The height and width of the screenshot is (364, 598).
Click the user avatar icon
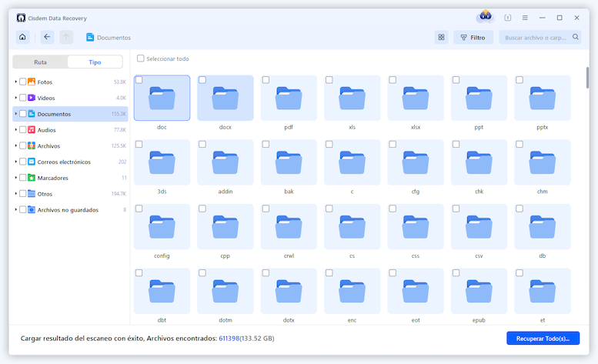point(484,16)
